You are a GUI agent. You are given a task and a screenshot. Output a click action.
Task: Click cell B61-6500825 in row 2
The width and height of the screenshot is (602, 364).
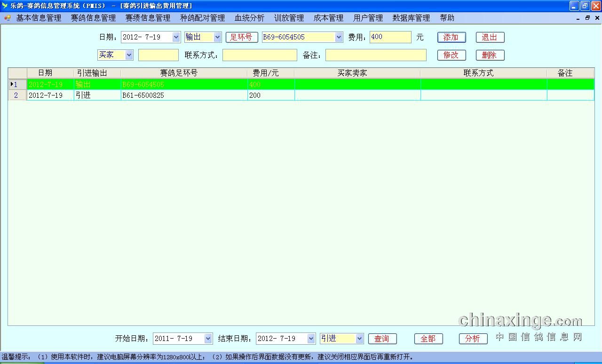(x=184, y=95)
